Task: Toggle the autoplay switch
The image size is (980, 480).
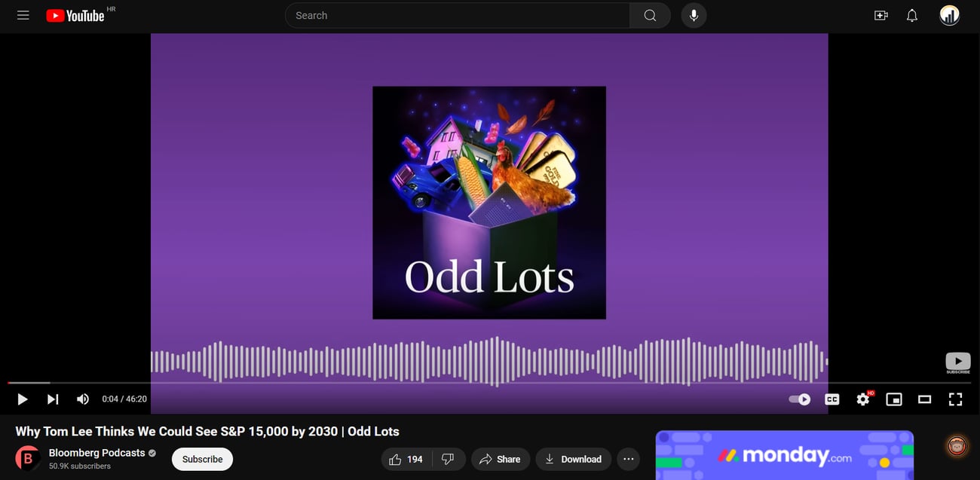Action: [800, 399]
